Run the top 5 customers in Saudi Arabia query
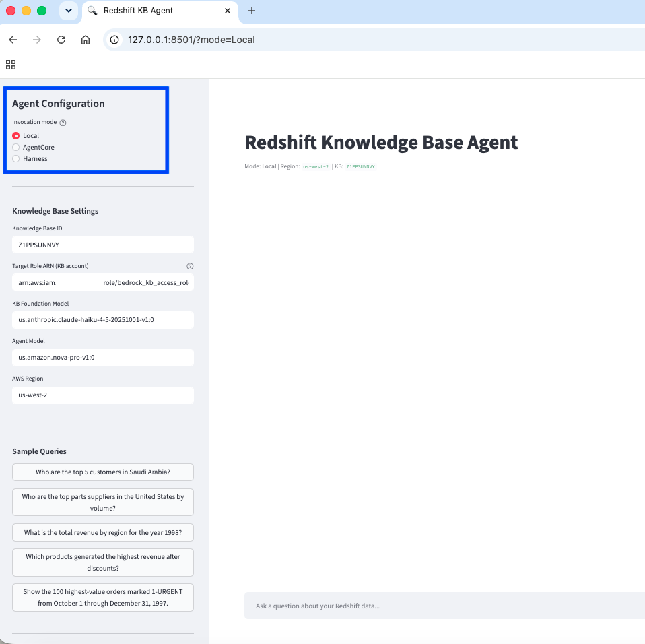The width and height of the screenshot is (645, 644). [x=103, y=472]
